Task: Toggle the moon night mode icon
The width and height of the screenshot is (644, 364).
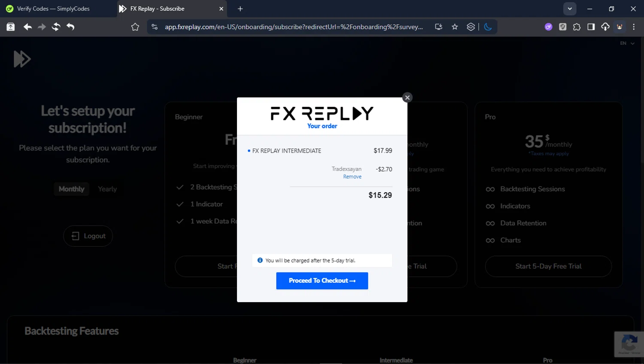Action: click(488, 27)
